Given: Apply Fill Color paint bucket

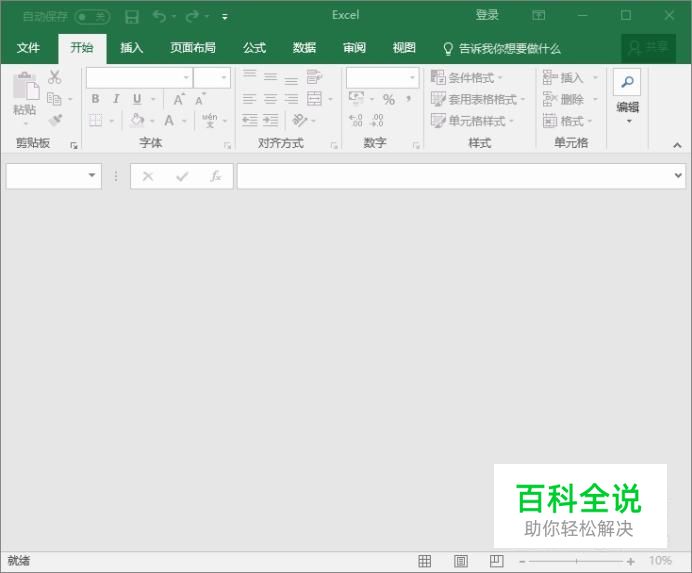Looking at the screenshot, I should (137, 120).
